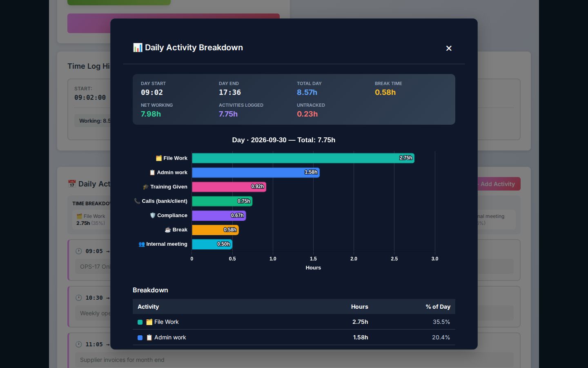Image resolution: width=588 pixels, height=368 pixels.
Task: Click the 20.4% cell in Admin work row
Action: tap(441, 338)
